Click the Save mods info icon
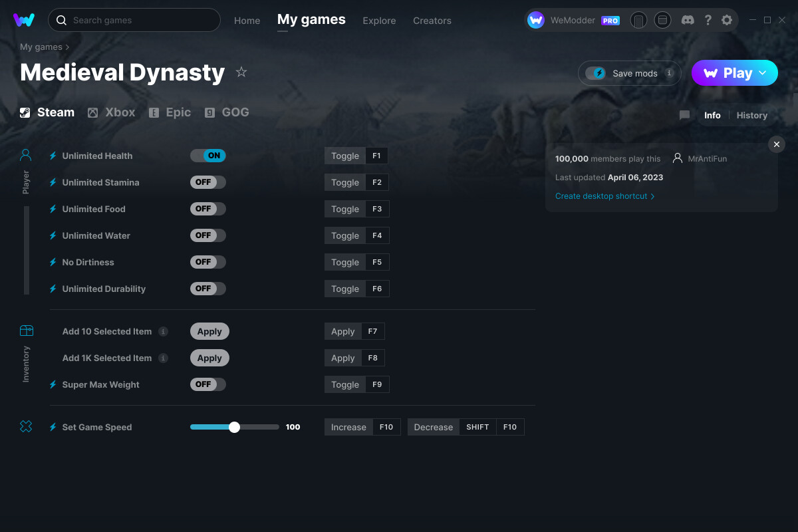 669,73
